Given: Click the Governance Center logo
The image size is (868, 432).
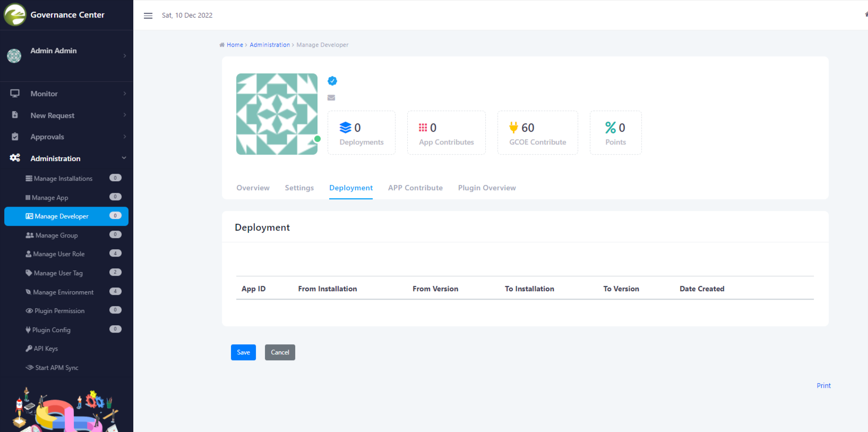Looking at the screenshot, I should (x=15, y=15).
